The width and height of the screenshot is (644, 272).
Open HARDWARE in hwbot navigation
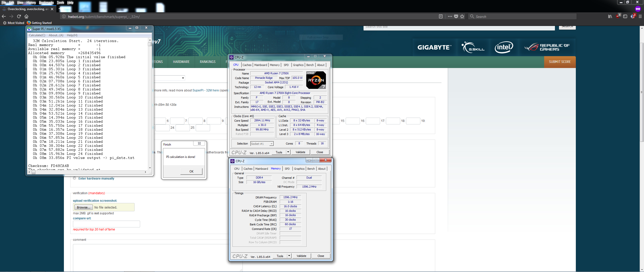coord(181,62)
